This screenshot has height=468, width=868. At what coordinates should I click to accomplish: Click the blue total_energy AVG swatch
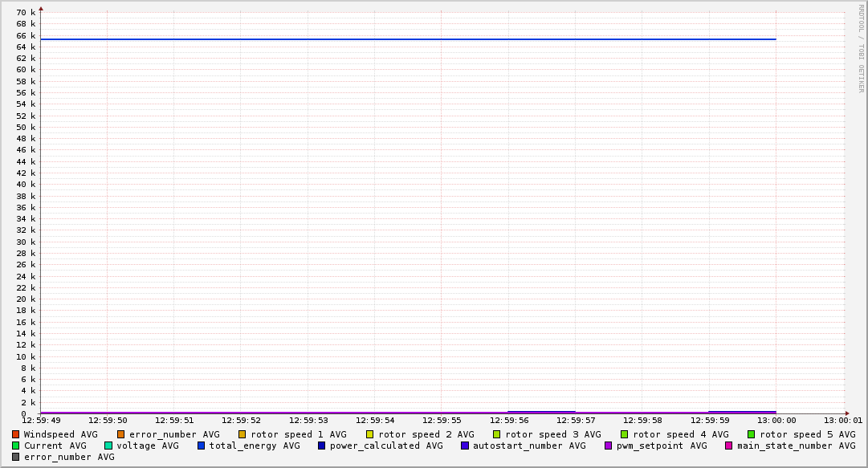click(202, 446)
